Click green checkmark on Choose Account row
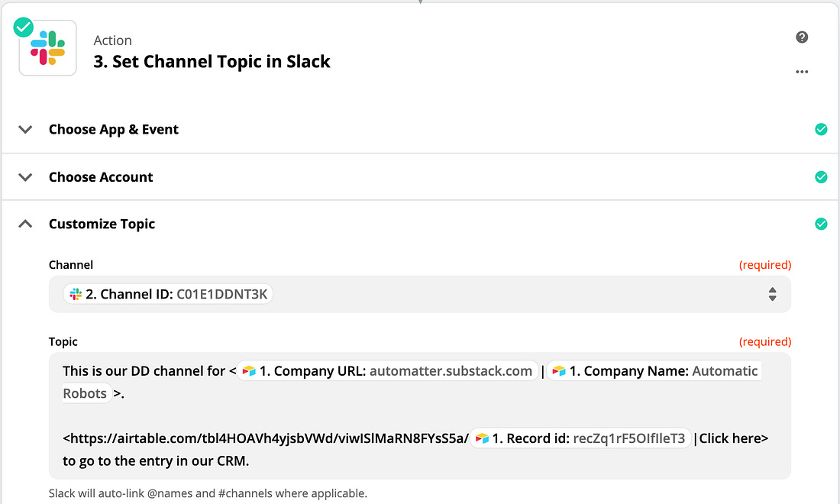The image size is (840, 504). coord(821,177)
